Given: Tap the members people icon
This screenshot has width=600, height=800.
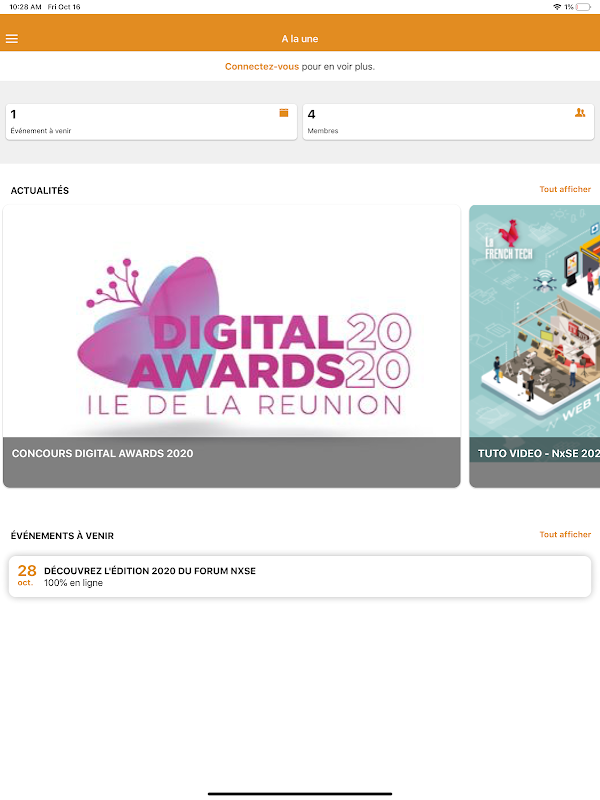Looking at the screenshot, I should (580, 113).
